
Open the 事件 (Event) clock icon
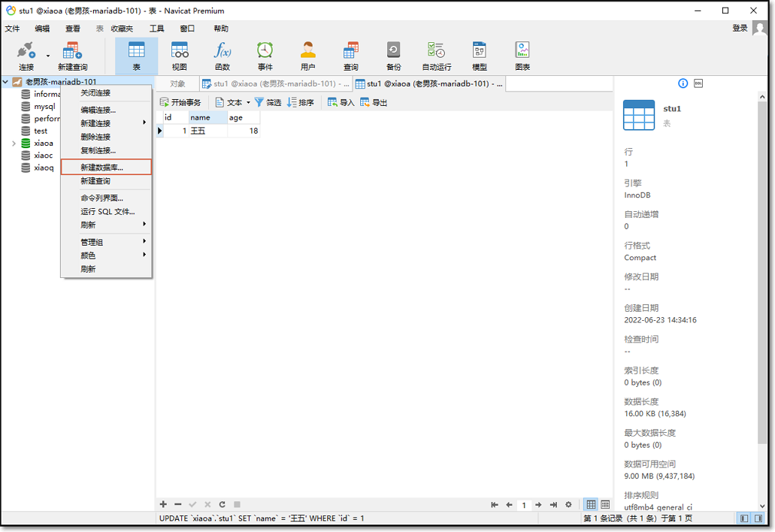coord(265,56)
